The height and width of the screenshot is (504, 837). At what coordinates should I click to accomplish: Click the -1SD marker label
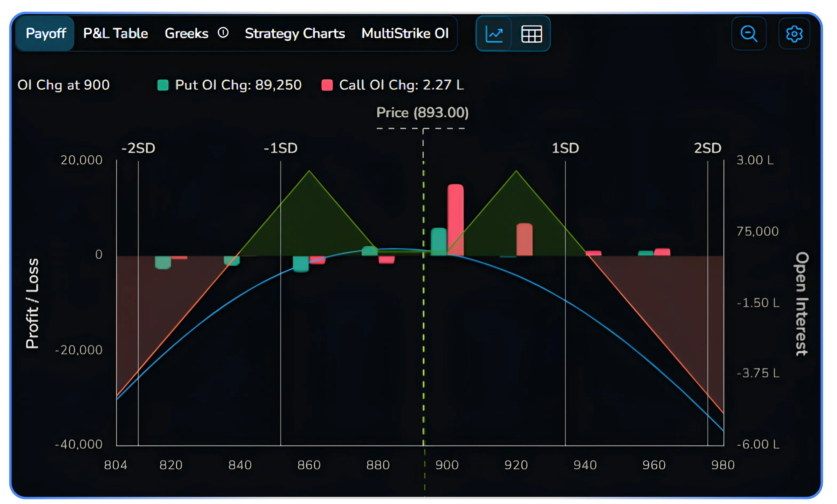(281, 148)
